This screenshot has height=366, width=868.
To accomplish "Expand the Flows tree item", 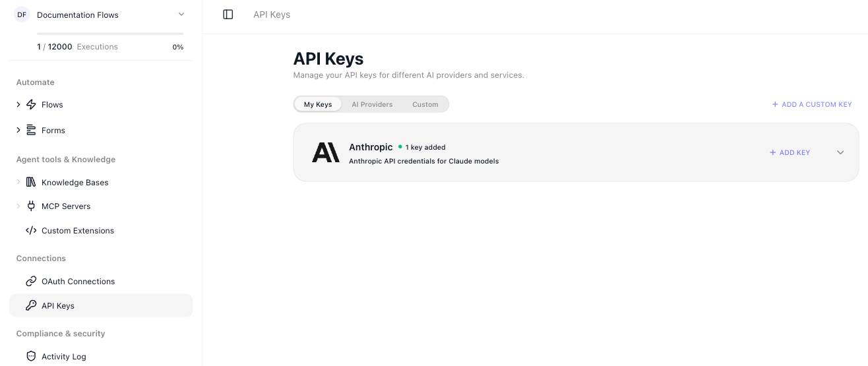I will click(18, 104).
